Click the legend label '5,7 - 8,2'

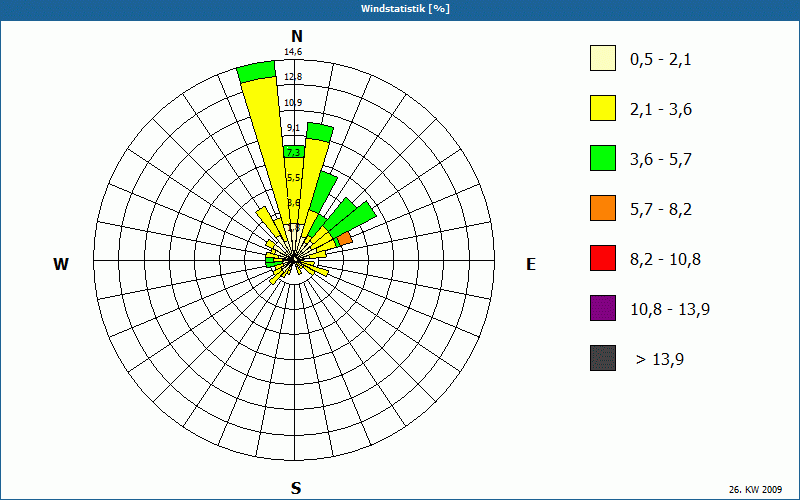(661, 210)
